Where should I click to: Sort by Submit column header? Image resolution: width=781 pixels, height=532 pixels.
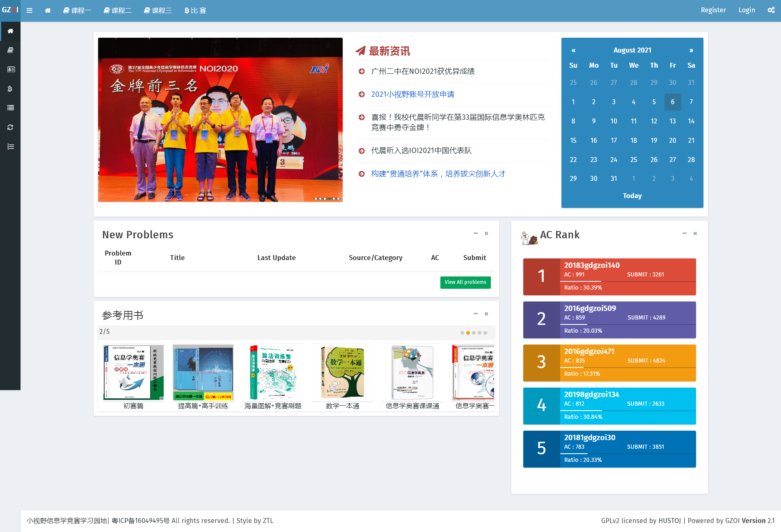click(x=474, y=258)
